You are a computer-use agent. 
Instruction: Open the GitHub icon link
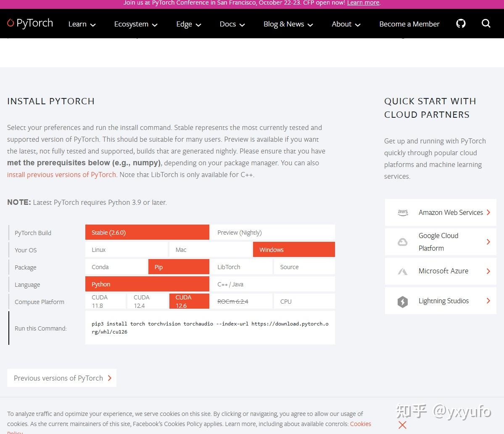[461, 24]
